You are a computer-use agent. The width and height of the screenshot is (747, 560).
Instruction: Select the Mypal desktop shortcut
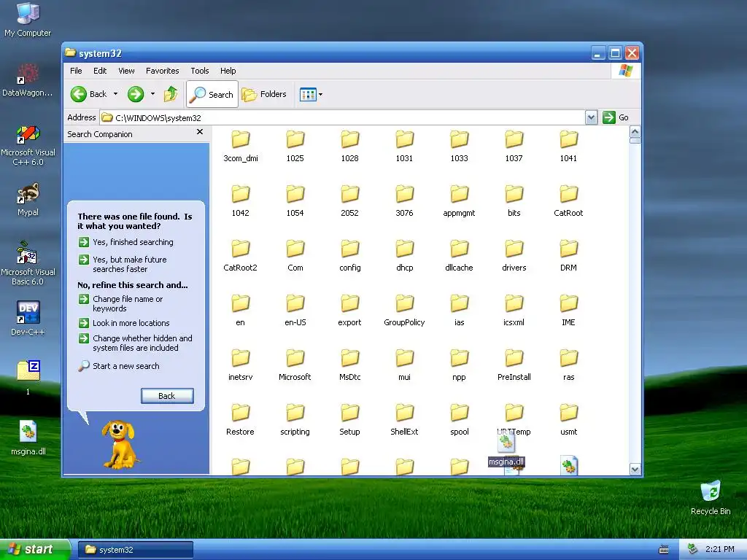[28, 200]
